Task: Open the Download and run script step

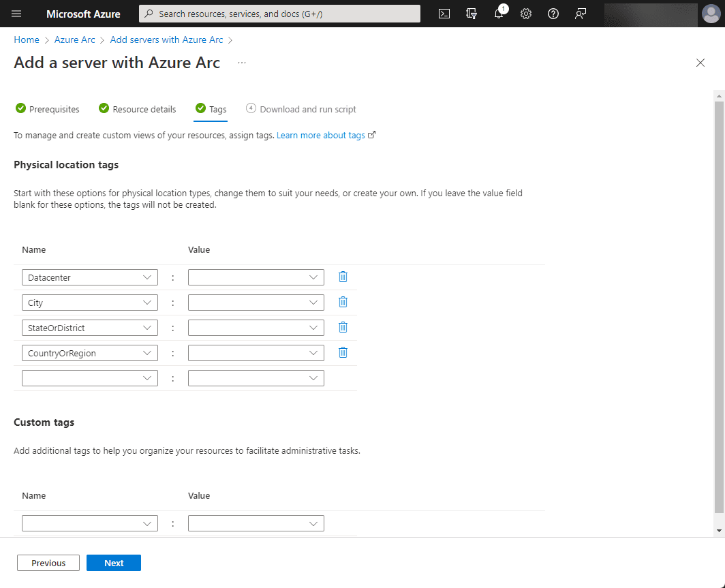Action: click(301, 109)
